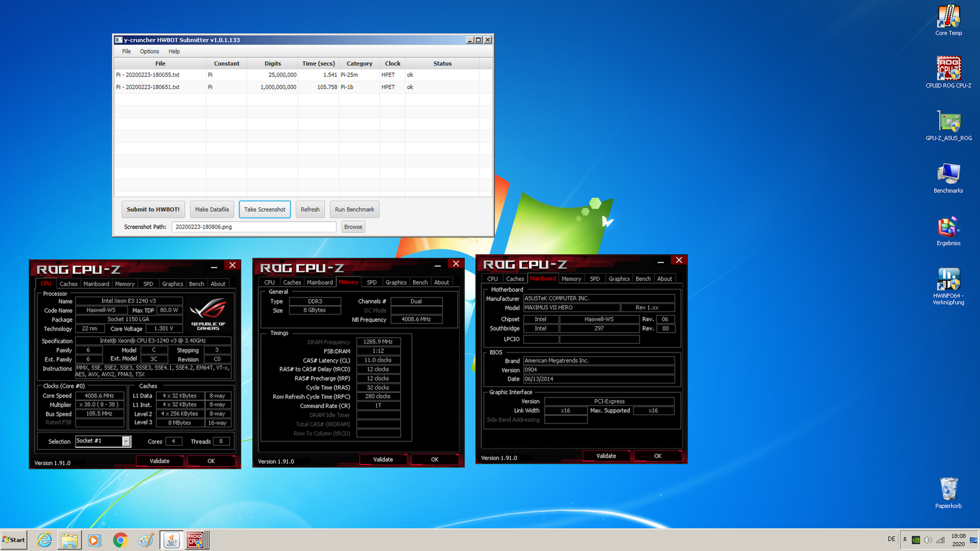Open Benchmarks desktop shortcut
This screenshot has height=551, width=980.
948,178
